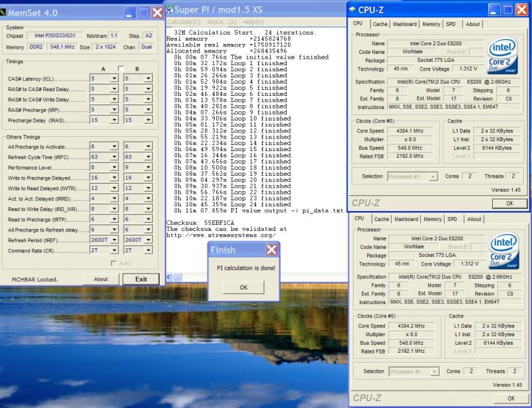
Task: Toggle the Auto checkbox in MemSet
Action: [114, 264]
